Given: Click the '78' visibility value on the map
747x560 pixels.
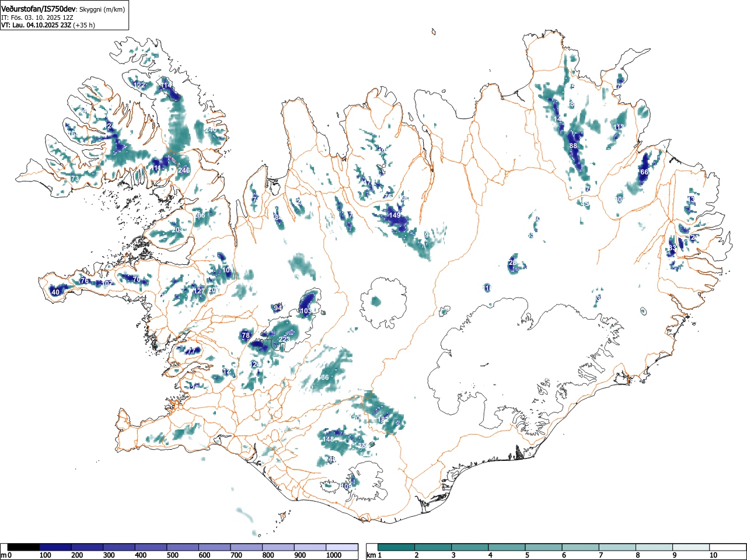Looking at the screenshot, I should [246, 335].
